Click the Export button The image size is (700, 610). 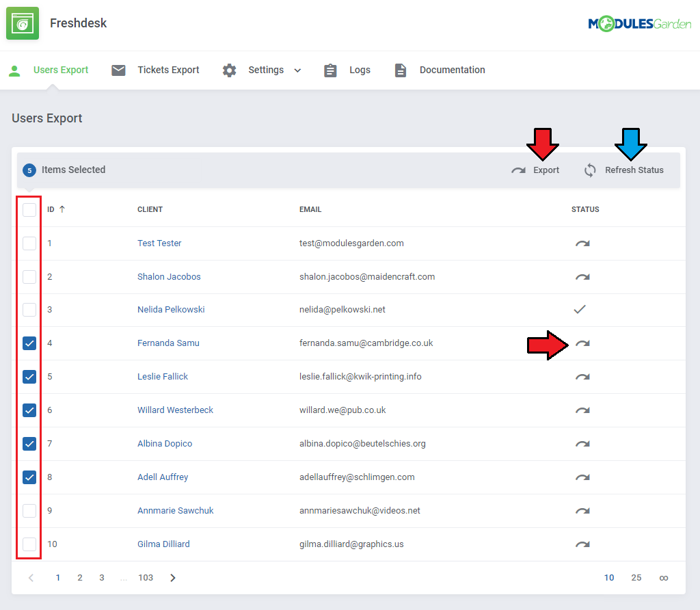(535, 170)
